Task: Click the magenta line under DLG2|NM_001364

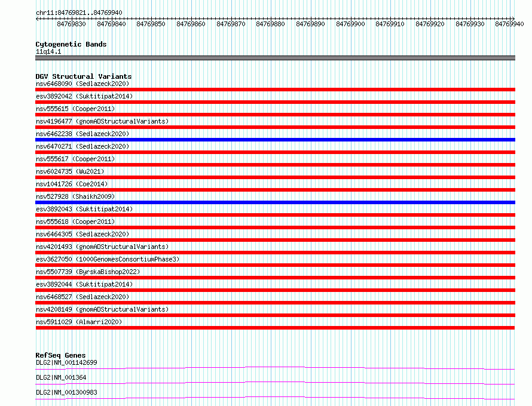Action: pos(275,383)
